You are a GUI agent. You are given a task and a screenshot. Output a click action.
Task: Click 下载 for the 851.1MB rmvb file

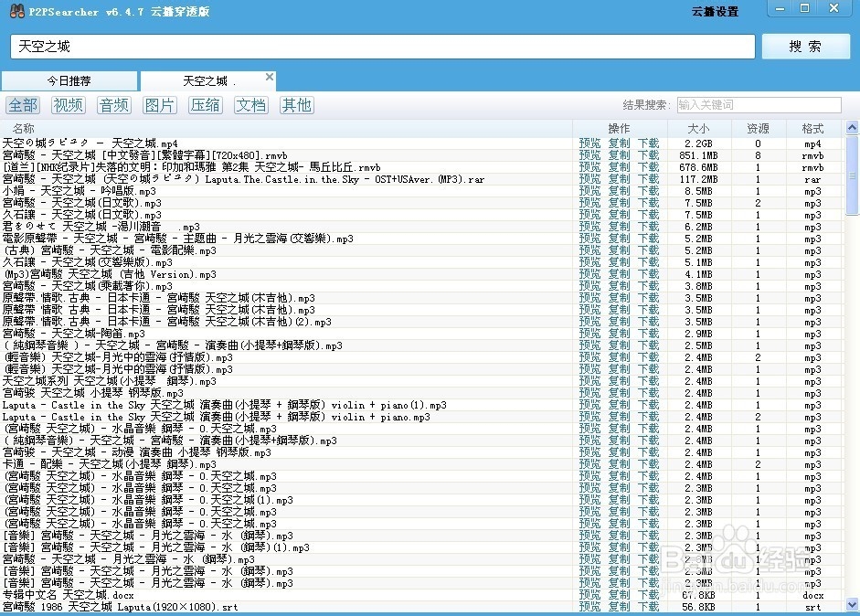point(648,155)
